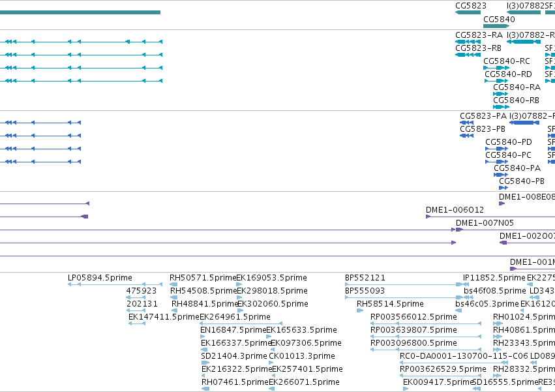The height and width of the screenshot is (392, 555).
Task: Select EST bs46f08.5prime label
Action: coord(495,291)
